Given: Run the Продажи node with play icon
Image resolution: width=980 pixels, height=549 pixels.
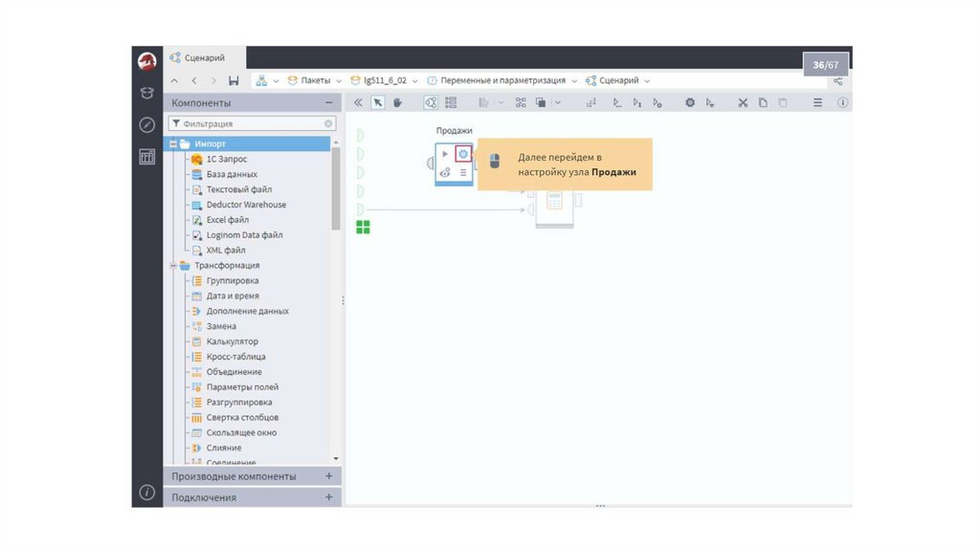Looking at the screenshot, I should (x=445, y=154).
